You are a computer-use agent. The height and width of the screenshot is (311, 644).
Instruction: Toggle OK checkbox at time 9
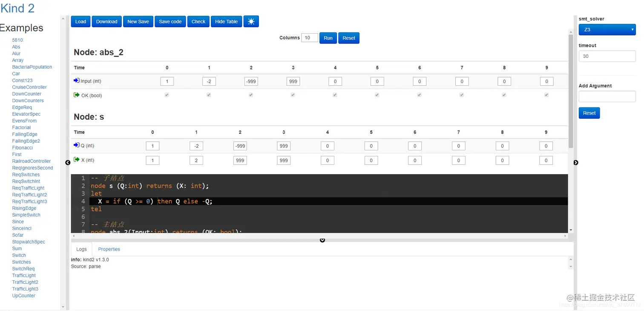(546, 95)
